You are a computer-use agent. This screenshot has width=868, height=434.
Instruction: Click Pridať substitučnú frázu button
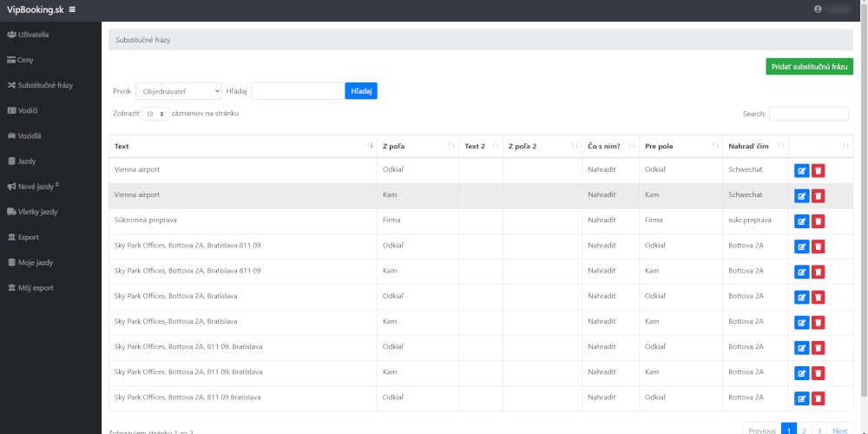click(809, 67)
